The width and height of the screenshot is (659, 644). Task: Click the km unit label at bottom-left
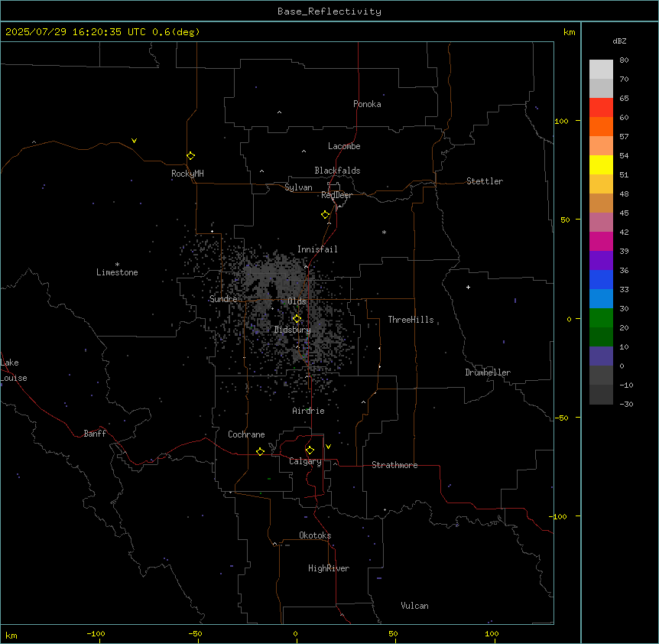11,635
